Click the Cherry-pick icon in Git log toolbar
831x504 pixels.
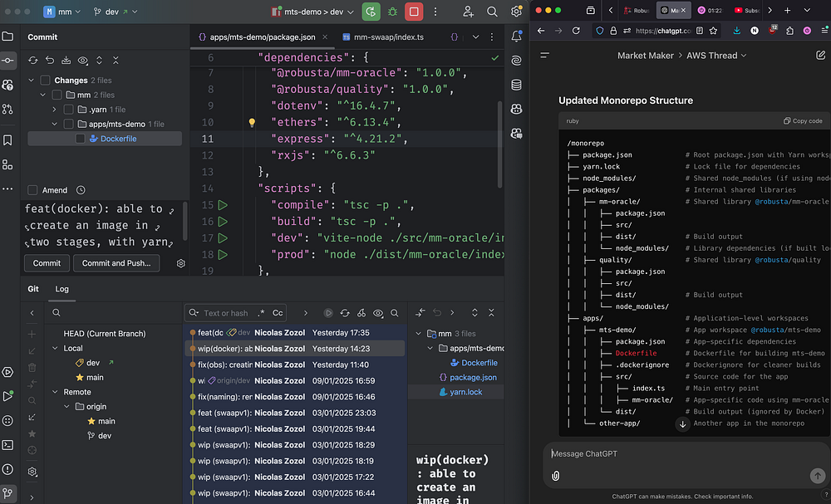(361, 313)
